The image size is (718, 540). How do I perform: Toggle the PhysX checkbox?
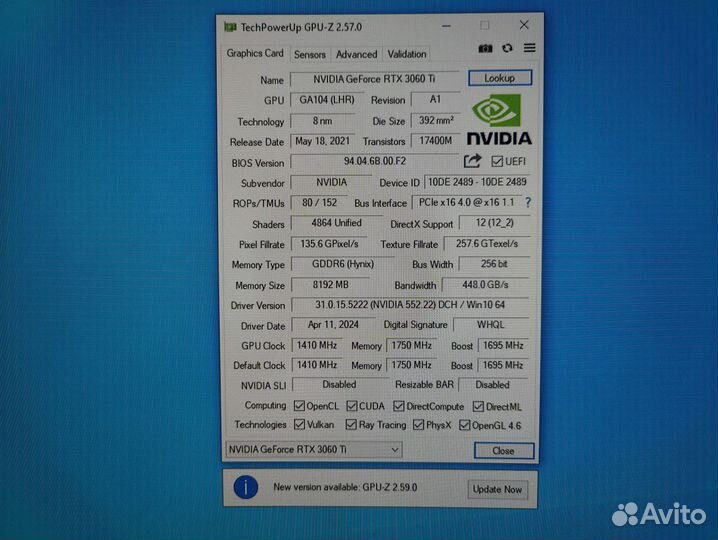point(418,425)
